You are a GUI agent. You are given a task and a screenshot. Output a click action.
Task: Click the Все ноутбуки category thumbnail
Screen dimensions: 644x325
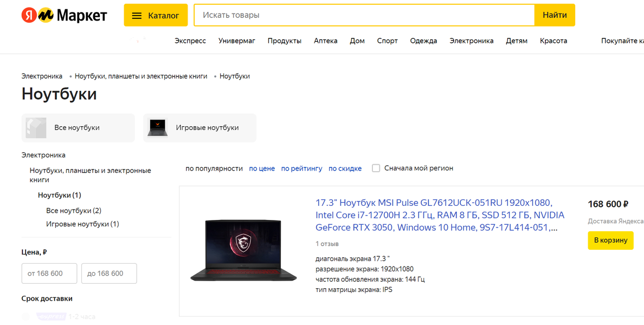(37, 128)
